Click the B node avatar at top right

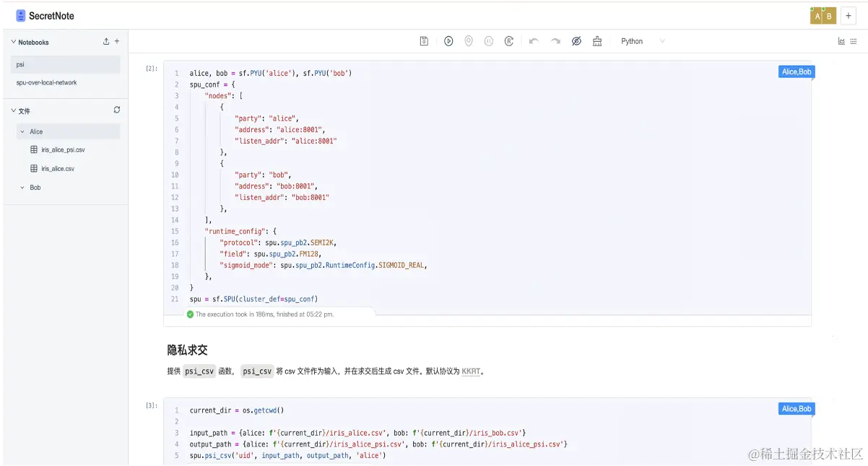tap(830, 16)
